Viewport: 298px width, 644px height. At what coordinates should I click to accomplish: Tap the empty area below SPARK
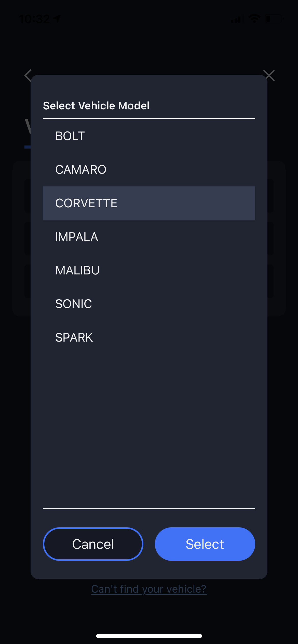149,431
